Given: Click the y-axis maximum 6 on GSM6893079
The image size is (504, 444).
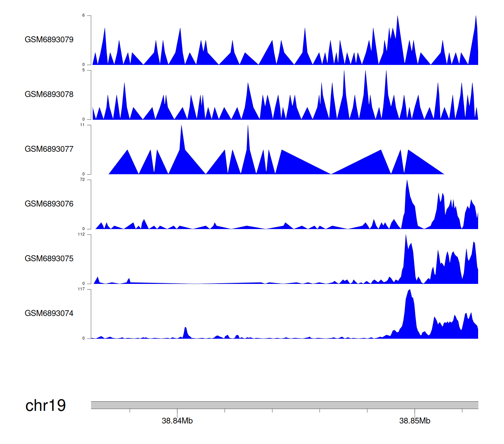Looking at the screenshot, I should [83, 15].
